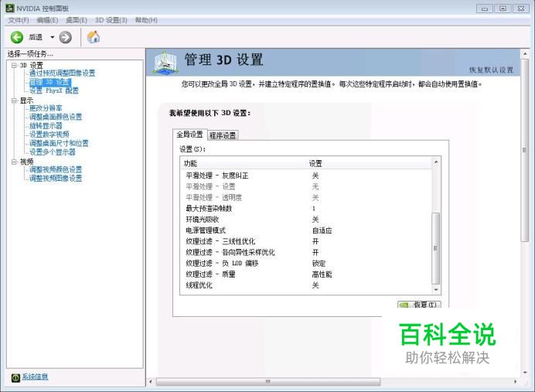Click the 高性能 texture quality value

(322, 274)
